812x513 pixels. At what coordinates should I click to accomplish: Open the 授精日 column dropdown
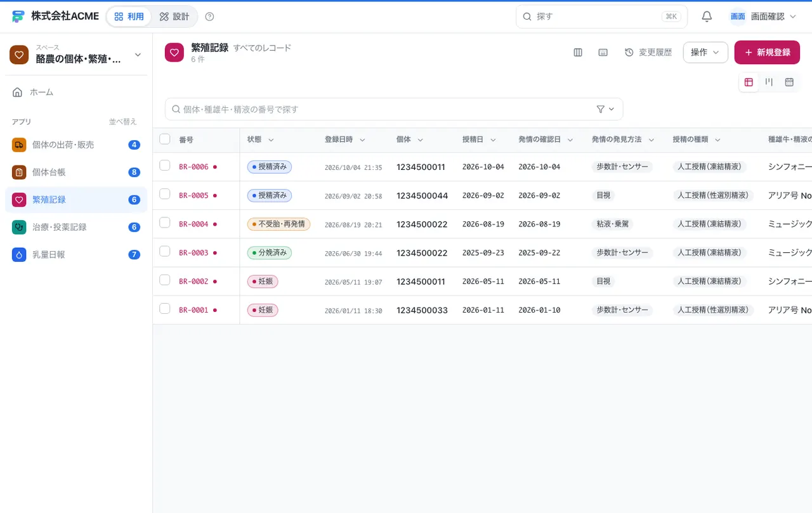(493, 140)
